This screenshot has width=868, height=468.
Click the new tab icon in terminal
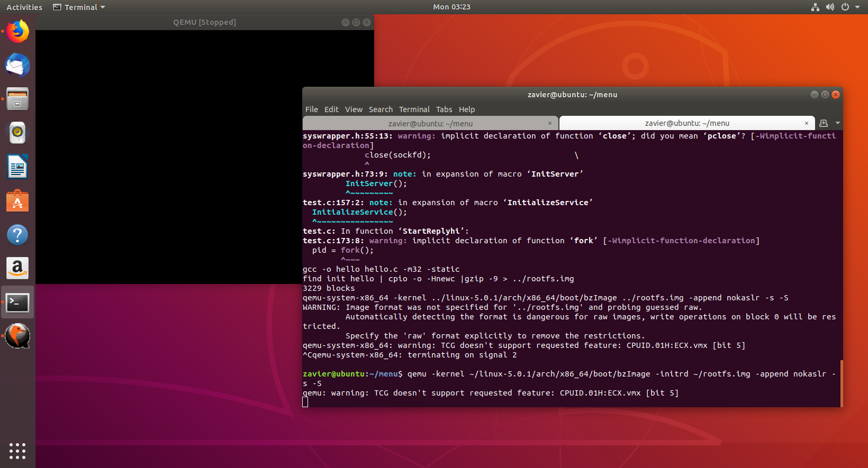[824, 123]
